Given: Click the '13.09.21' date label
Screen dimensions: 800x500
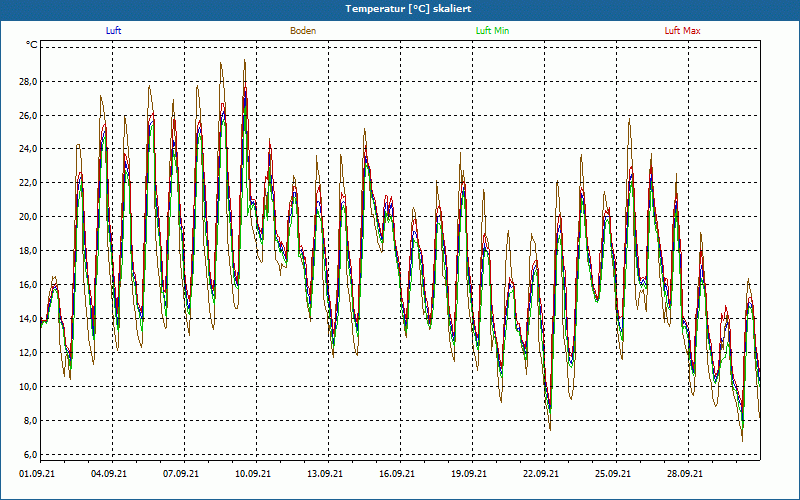Looking at the screenshot, I should [325, 474].
